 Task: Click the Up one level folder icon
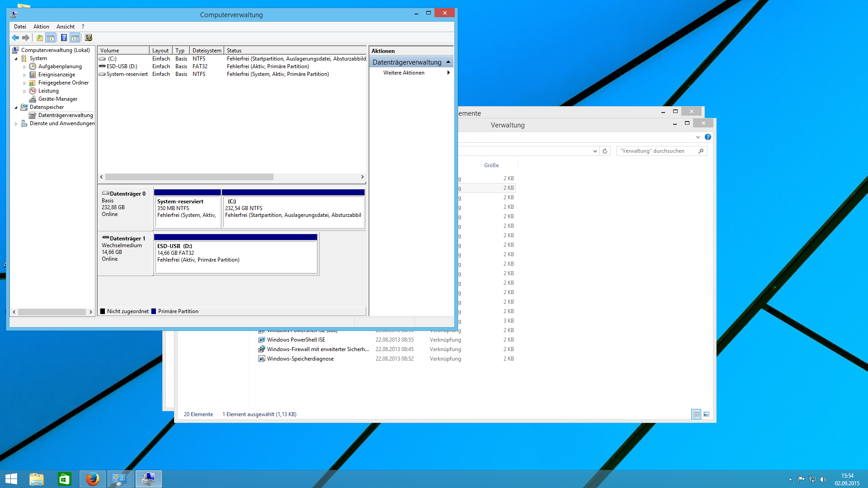pos(40,38)
